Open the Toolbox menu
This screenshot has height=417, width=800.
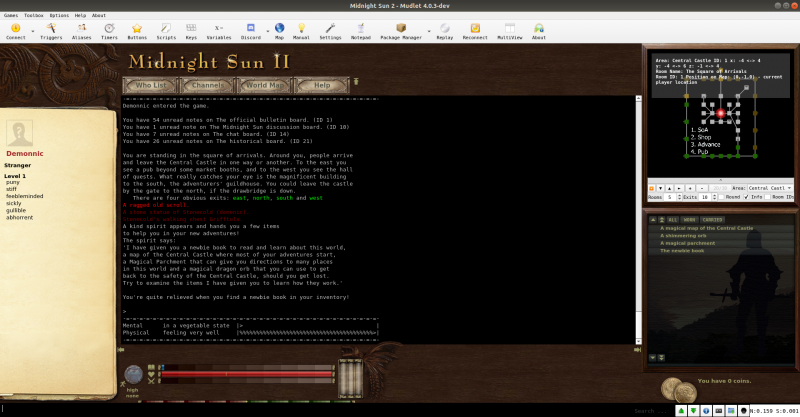point(34,15)
